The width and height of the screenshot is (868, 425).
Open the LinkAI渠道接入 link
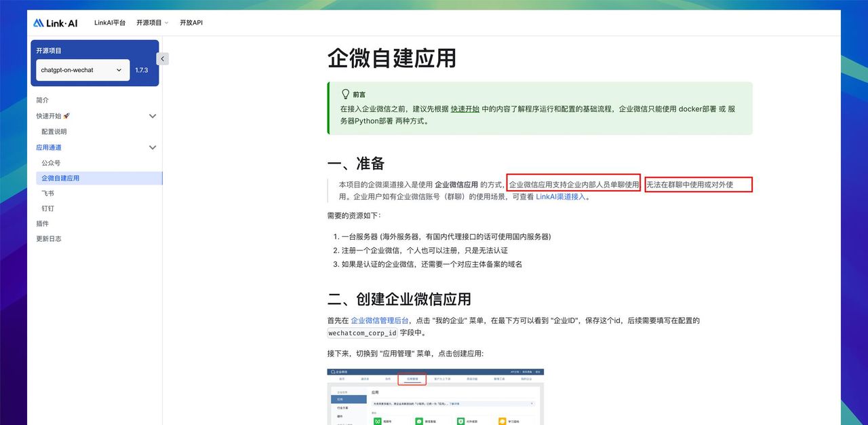[561, 197]
